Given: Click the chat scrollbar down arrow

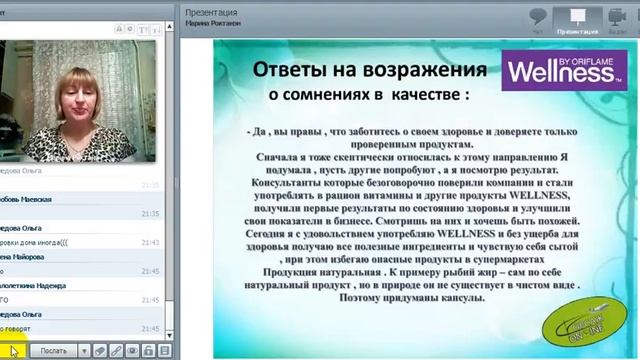Looking at the screenshot, I should point(169,336).
